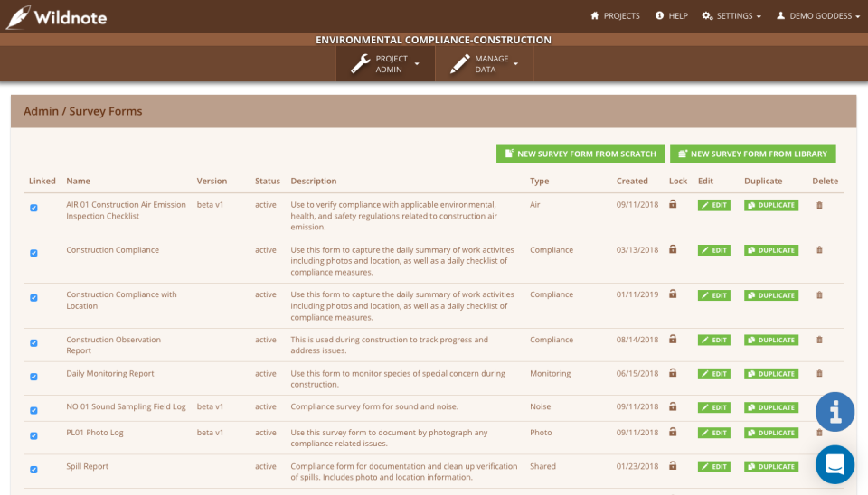Edit the AIR 01 Construction Air Emission form
Screen dimensions: 868x495
(x=714, y=205)
